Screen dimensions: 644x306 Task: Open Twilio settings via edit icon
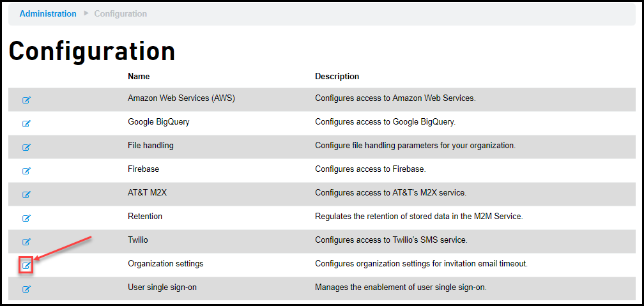[x=26, y=241]
